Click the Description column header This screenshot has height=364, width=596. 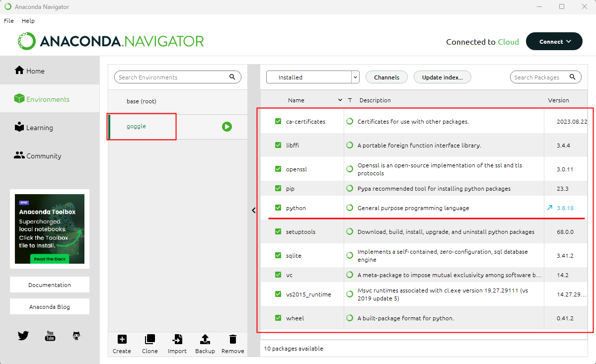click(375, 100)
